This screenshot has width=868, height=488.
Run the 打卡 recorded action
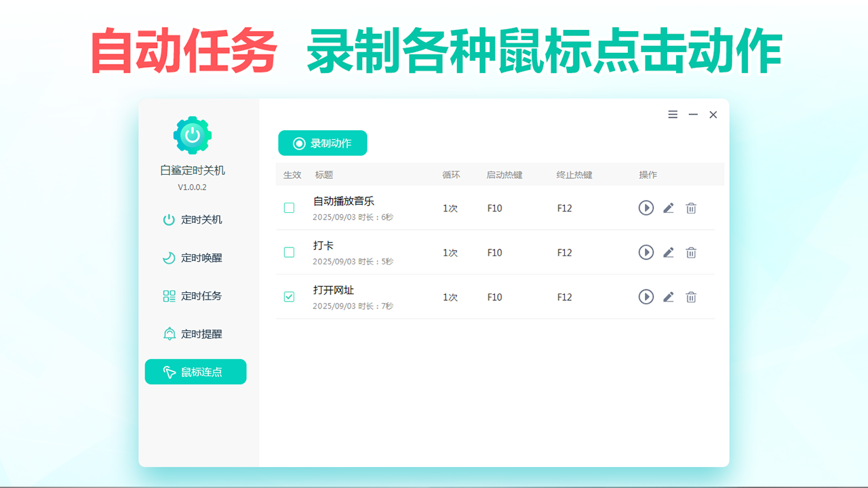pyautogui.click(x=646, y=253)
